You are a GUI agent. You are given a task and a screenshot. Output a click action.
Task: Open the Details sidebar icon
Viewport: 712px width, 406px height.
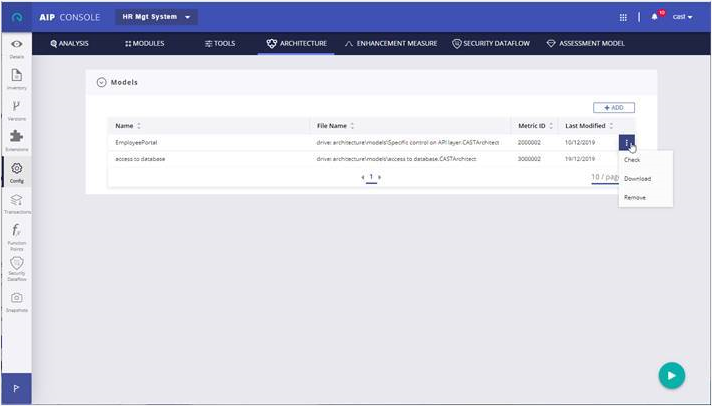pos(16,48)
